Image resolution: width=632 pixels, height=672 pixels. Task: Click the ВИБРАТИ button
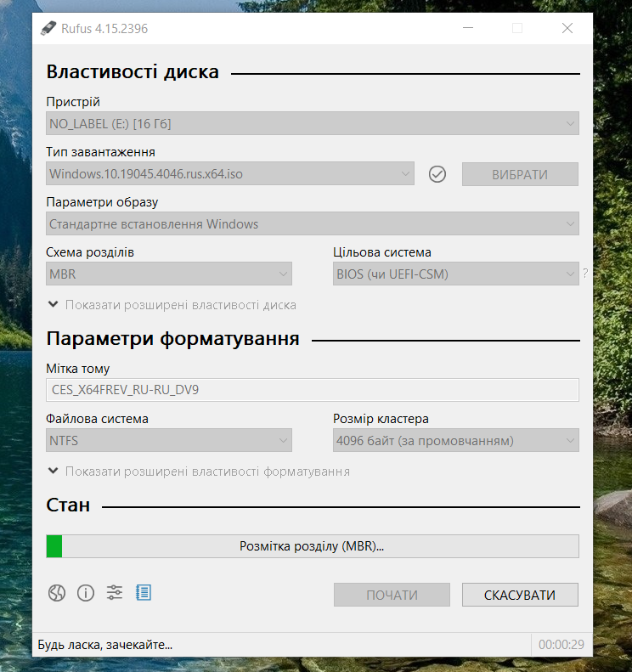pos(520,174)
